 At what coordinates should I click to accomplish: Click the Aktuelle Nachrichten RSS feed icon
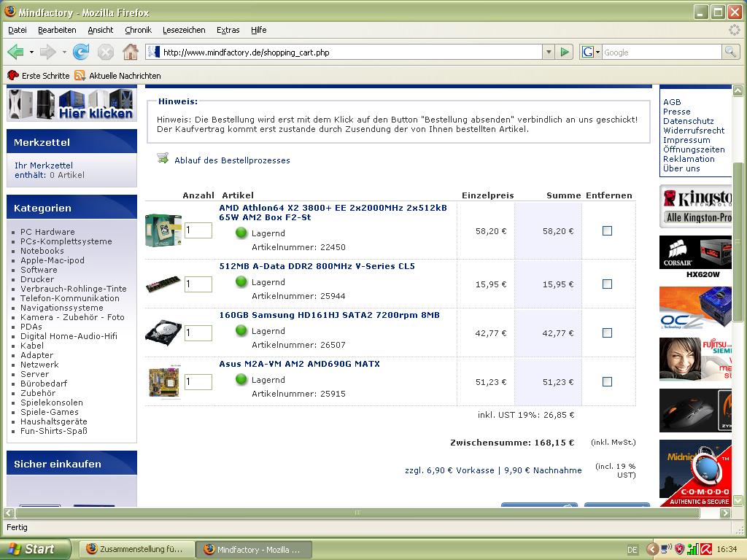80,75
